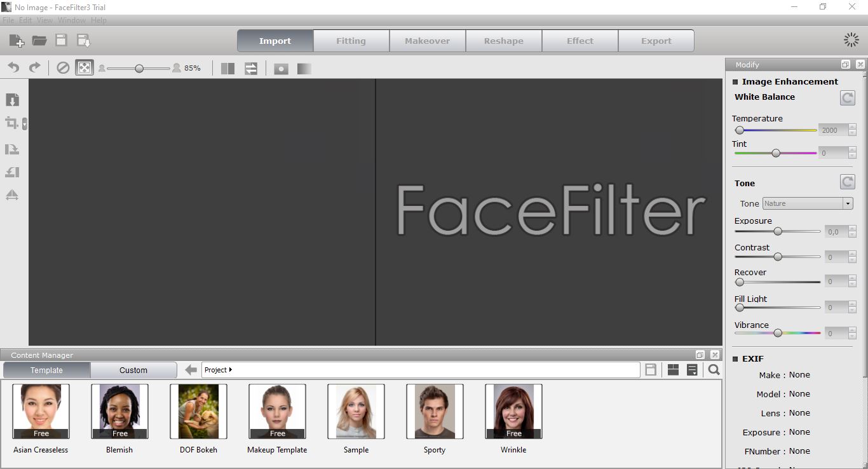Click the back arrow in Content Manager
868x469 pixels.
[191, 370]
